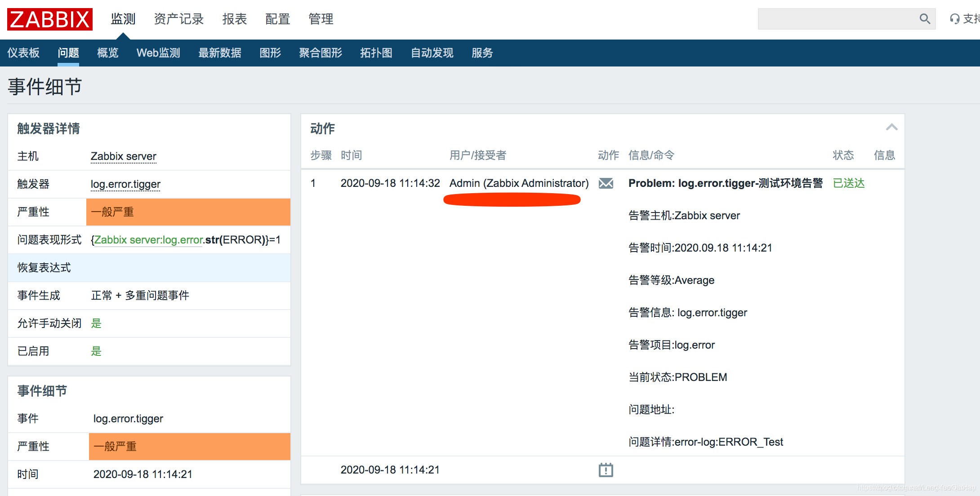
Task: Click the 问题地址: line
Action: click(x=651, y=410)
